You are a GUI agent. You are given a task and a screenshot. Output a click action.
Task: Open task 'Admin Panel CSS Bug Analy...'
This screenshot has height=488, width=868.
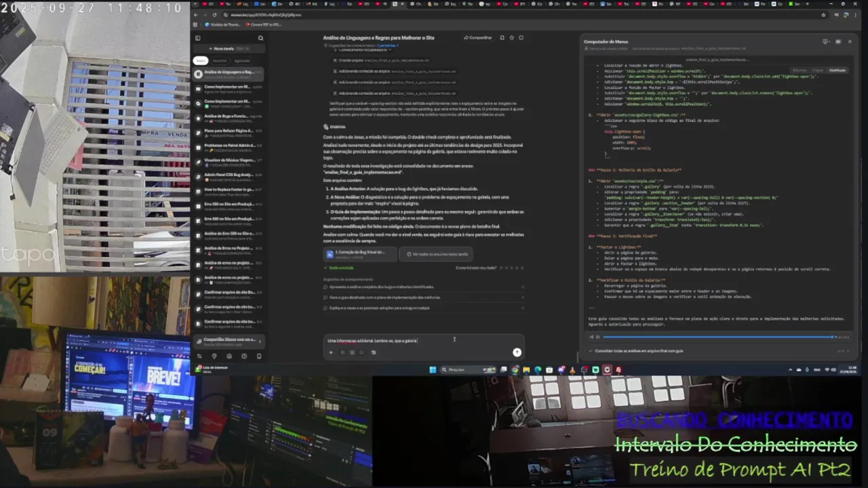(x=229, y=176)
